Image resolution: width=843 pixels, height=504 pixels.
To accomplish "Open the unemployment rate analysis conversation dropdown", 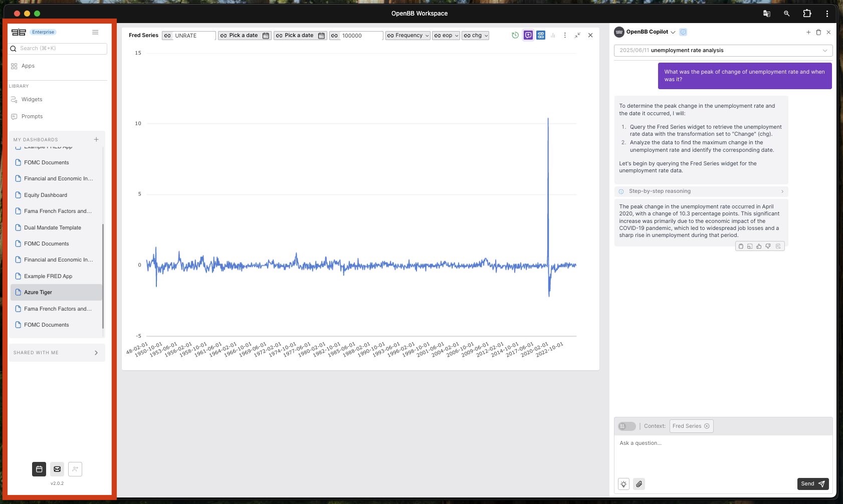I will (723, 50).
